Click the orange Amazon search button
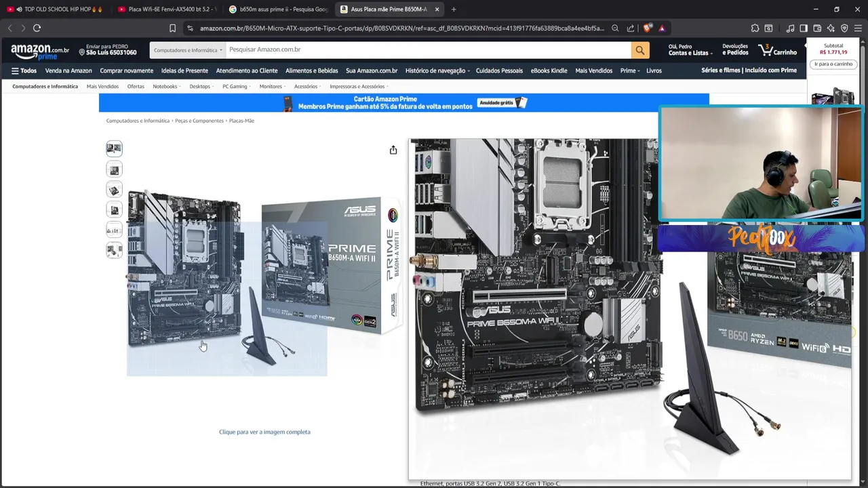 click(640, 50)
